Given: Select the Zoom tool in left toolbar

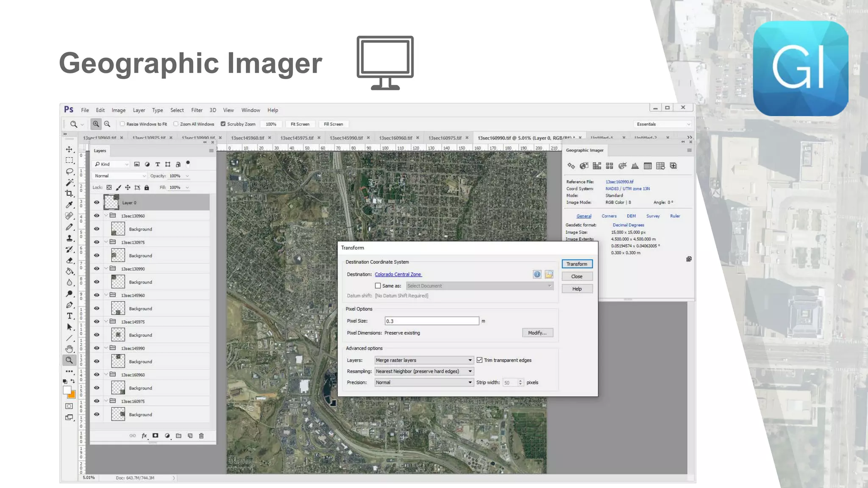Looking at the screenshot, I should [x=69, y=360].
